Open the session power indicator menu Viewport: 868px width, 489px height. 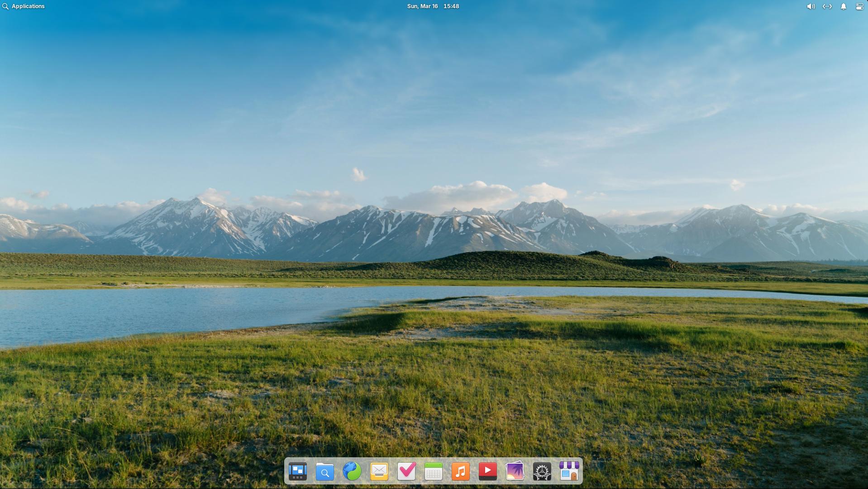tap(858, 6)
